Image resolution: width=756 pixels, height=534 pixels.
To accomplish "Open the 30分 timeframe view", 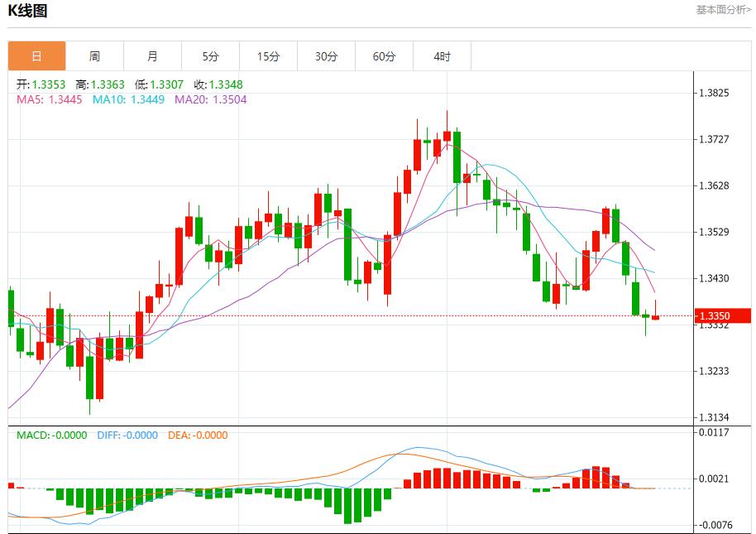I will [x=326, y=55].
